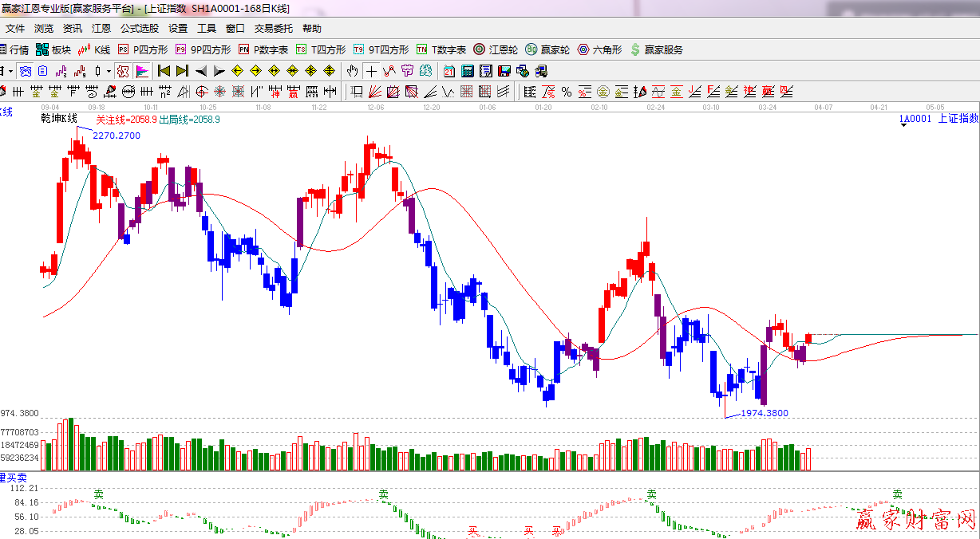Open the P四方形 square chart
Image resolution: width=980 pixels, height=539 pixels.
pyautogui.click(x=144, y=49)
